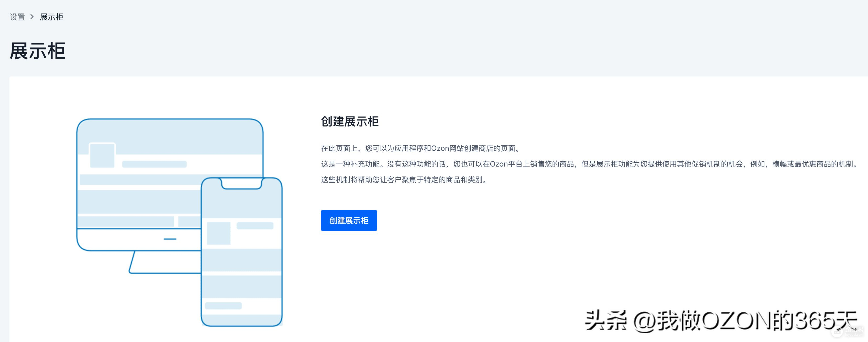Click the breadcrumb chevron arrow separator
The height and width of the screenshot is (342, 868).
pos(32,17)
